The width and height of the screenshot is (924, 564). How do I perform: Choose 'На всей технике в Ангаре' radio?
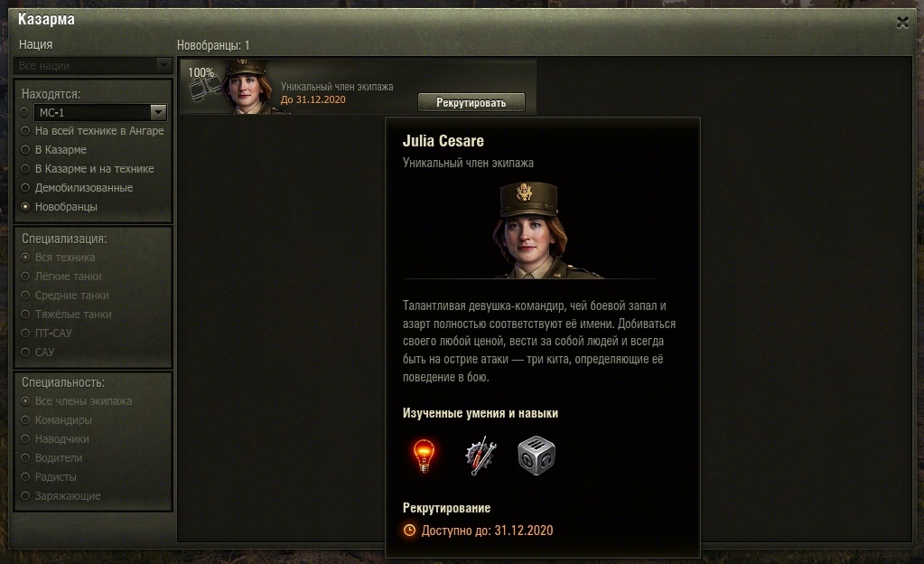92,131
